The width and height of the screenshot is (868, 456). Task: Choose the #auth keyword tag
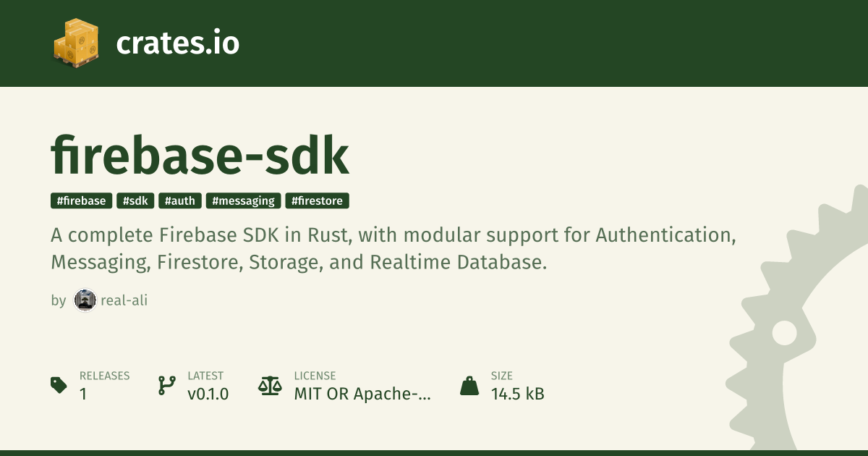coord(180,201)
